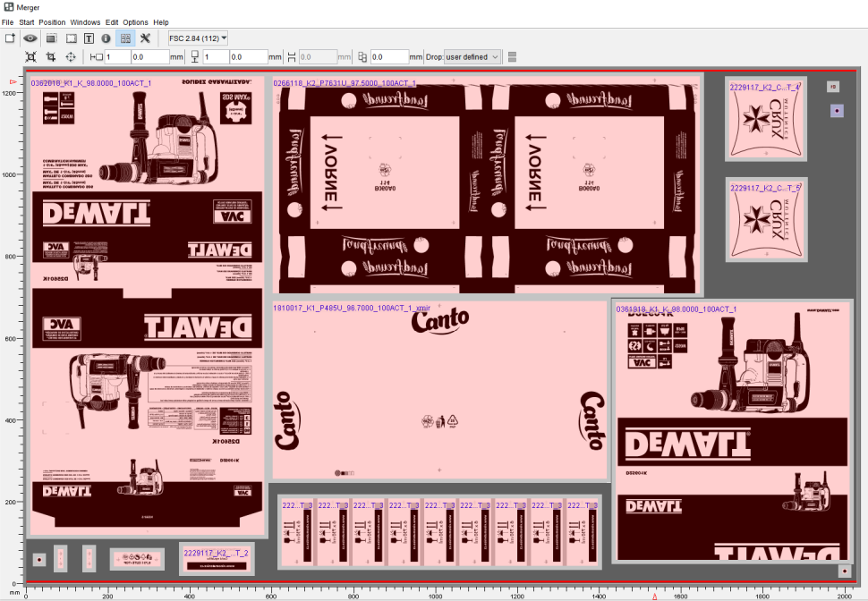This screenshot has width=868, height=601.
Task: Select the first 222...T_3 strip tile
Action: [x=297, y=532]
